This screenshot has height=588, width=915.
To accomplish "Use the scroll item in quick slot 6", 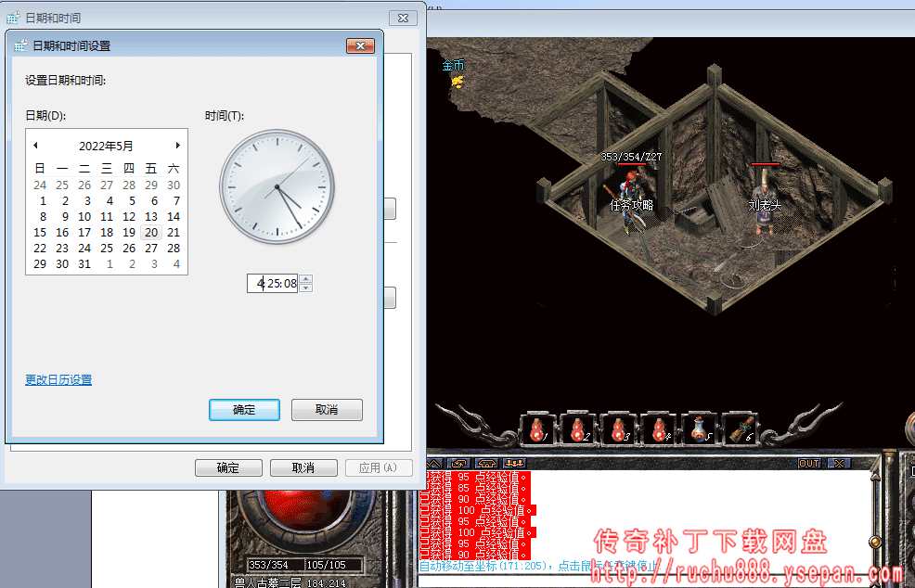I will pyautogui.click(x=740, y=430).
